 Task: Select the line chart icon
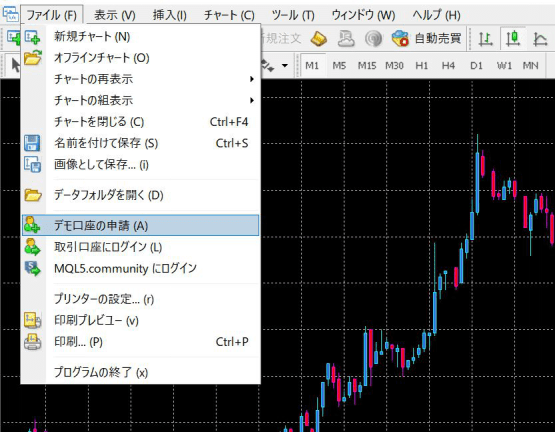coord(540,39)
